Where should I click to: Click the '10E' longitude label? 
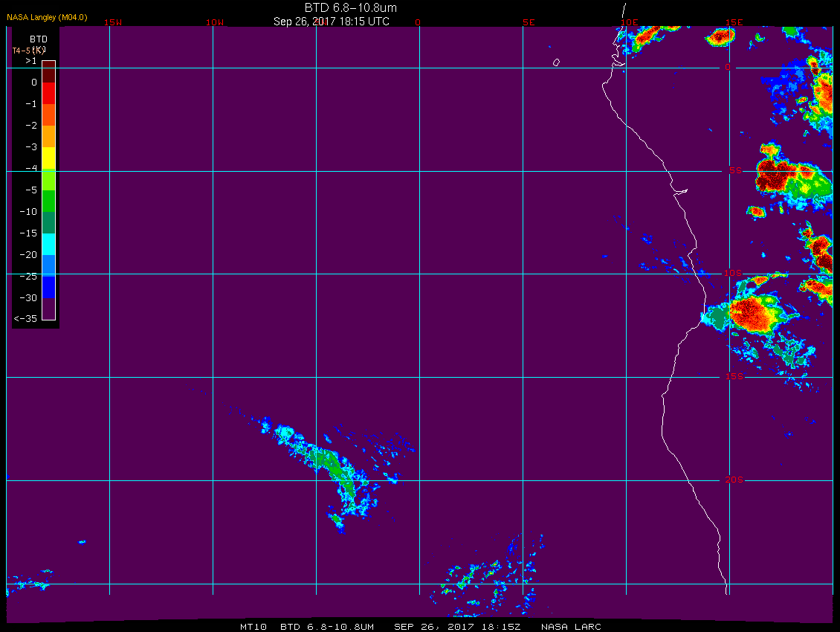[629, 22]
